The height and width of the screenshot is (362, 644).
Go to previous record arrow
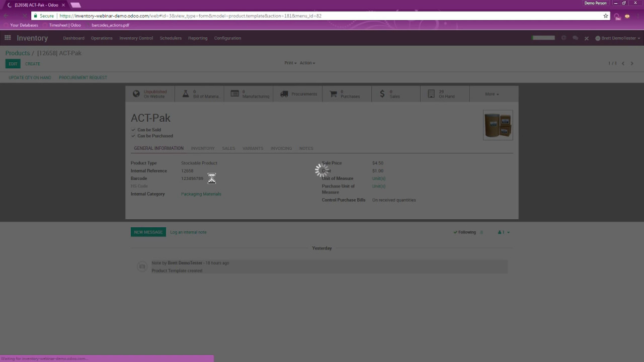(x=623, y=63)
